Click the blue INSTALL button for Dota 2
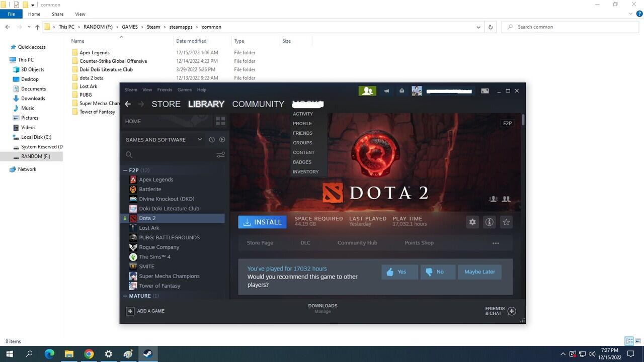Viewport: 644px width, 362px height. click(263, 222)
